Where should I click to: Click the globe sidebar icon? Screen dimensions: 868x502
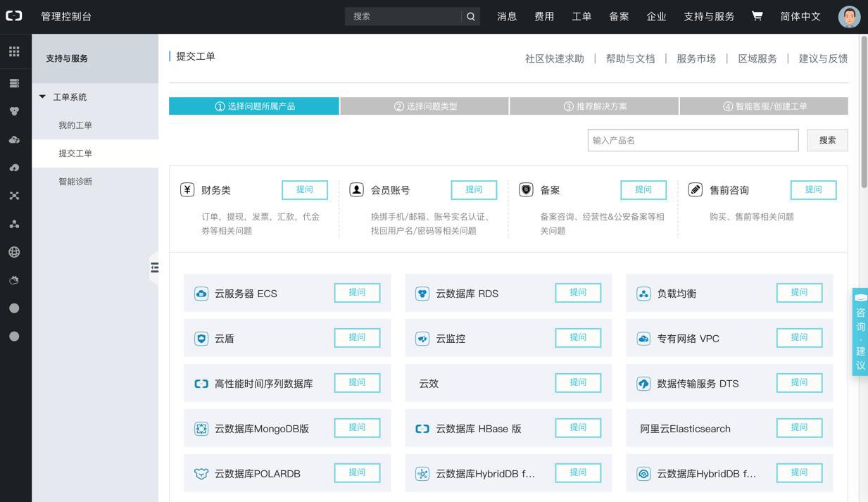14,252
